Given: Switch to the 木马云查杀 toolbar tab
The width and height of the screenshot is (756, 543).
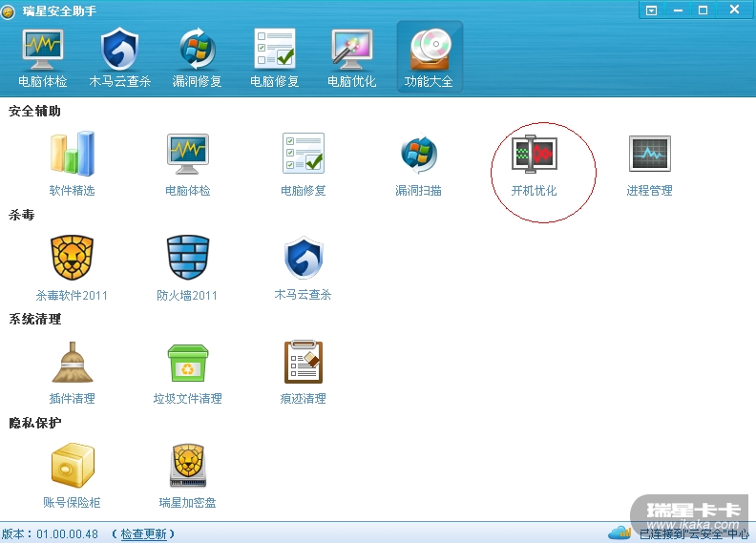Looking at the screenshot, I should (120, 58).
